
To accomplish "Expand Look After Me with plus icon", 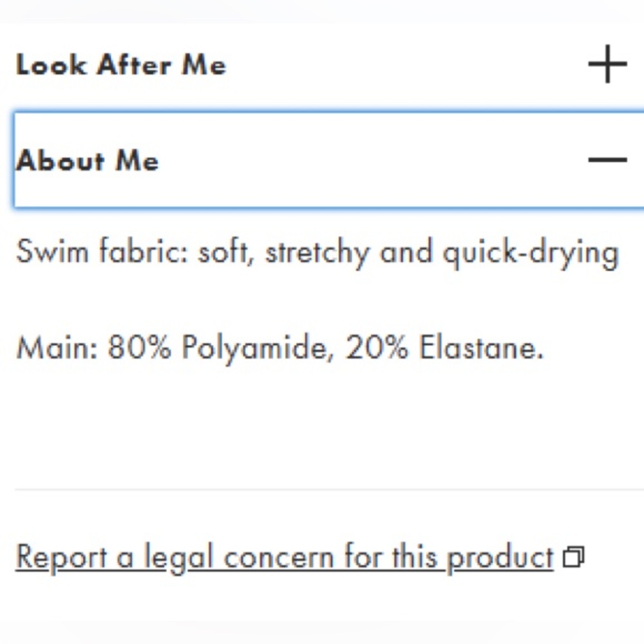I will point(607,64).
